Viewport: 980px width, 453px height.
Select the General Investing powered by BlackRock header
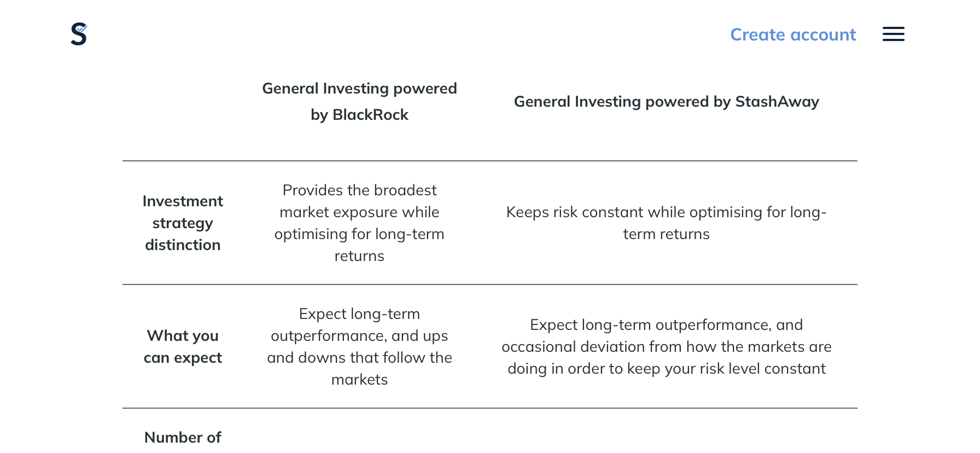pyautogui.click(x=359, y=102)
